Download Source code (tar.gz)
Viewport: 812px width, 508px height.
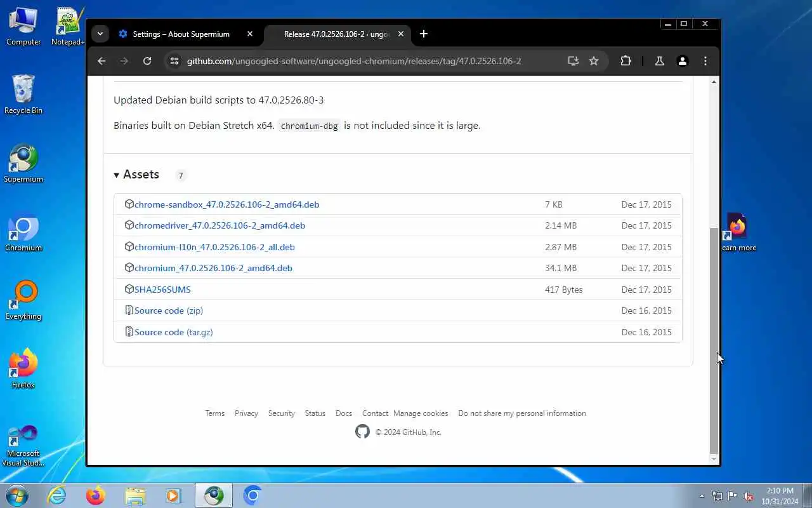click(173, 332)
